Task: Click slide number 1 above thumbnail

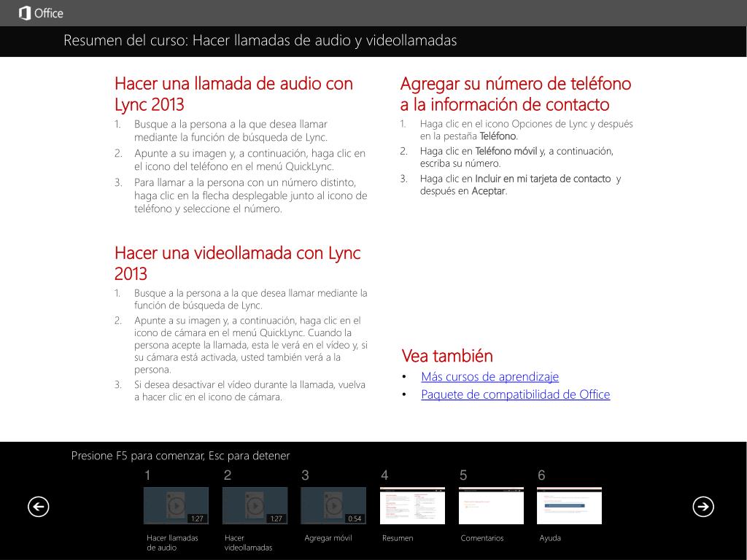Action: [x=147, y=475]
